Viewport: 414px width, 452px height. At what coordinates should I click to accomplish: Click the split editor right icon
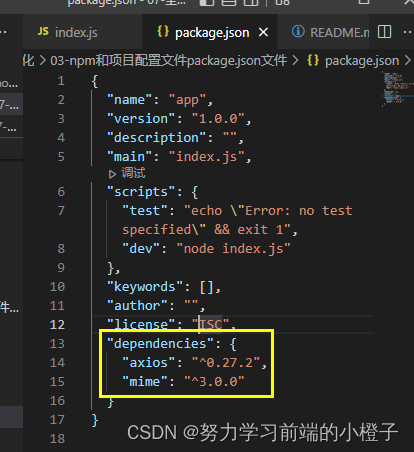[x=384, y=32]
